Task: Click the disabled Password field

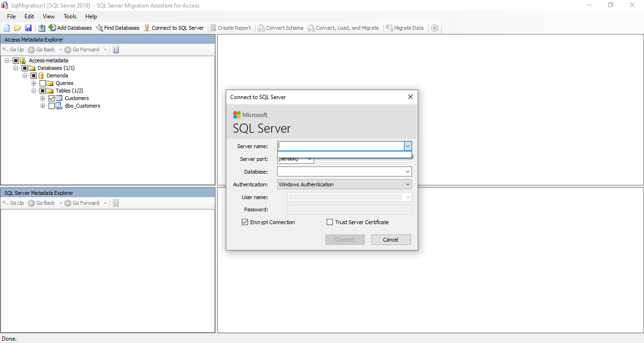Action: pos(349,209)
